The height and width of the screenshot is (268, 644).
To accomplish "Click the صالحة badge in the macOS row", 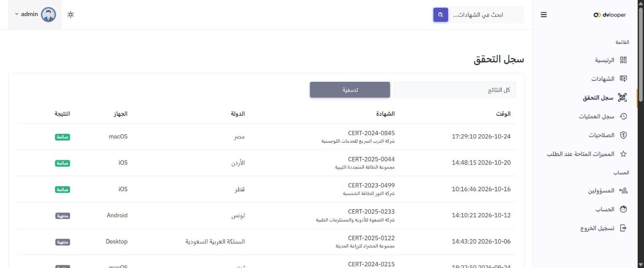I will pos(62,137).
